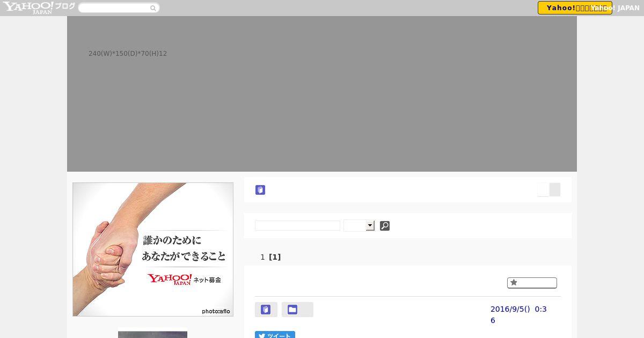Open the folder category tag under the post

click(297, 310)
